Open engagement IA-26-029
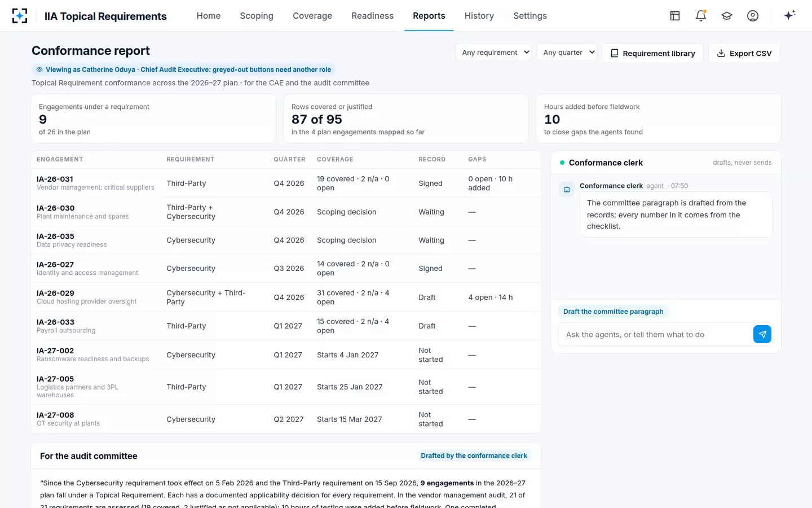 [286, 297]
